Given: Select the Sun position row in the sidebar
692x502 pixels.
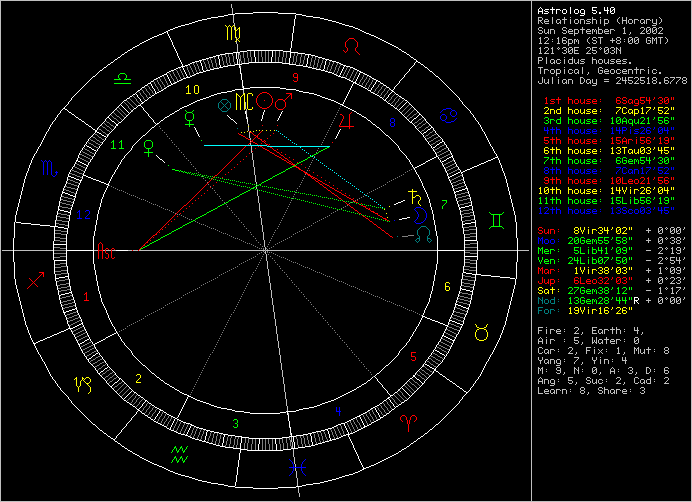Looking at the screenshot, I should [x=607, y=229].
